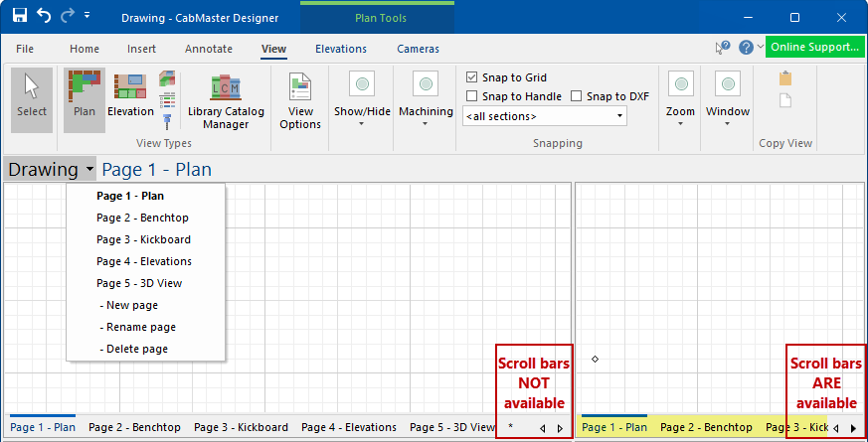This screenshot has width=868, height=442.
Task: Open the quick access toolbar customize arrow
Action: [87, 16]
